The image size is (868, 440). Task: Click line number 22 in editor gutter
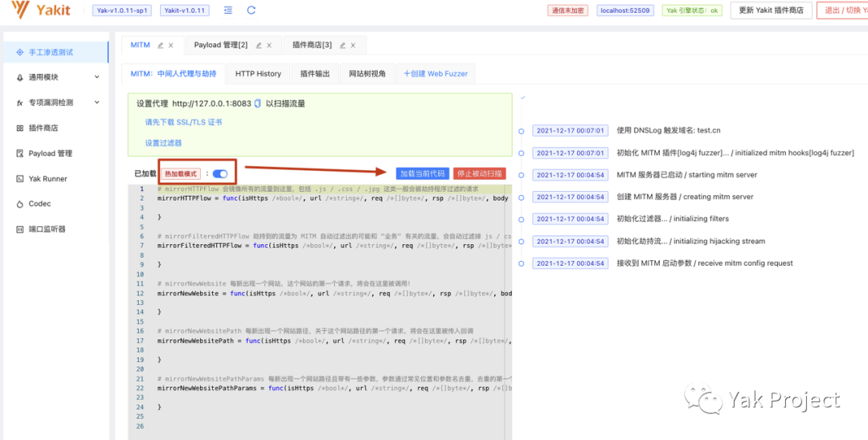point(141,389)
